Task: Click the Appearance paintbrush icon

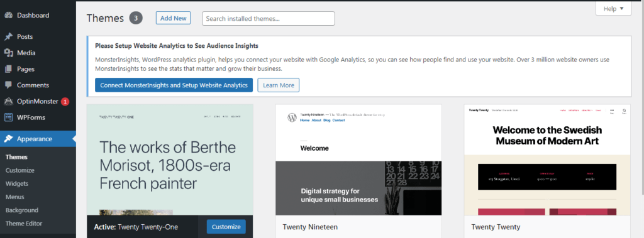Action: [x=8, y=139]
